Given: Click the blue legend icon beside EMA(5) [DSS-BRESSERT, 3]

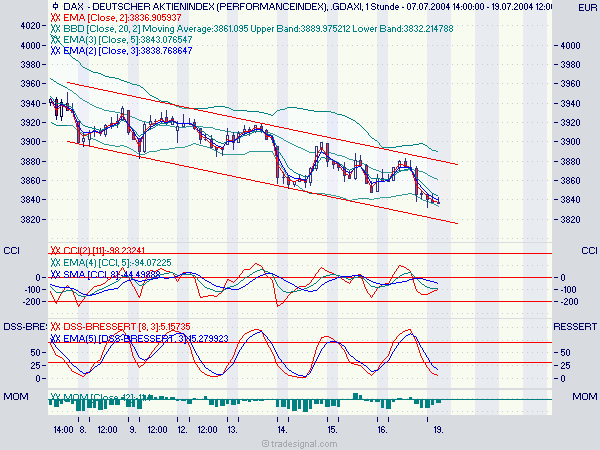Looking at the screenshot, I should 55,339.
